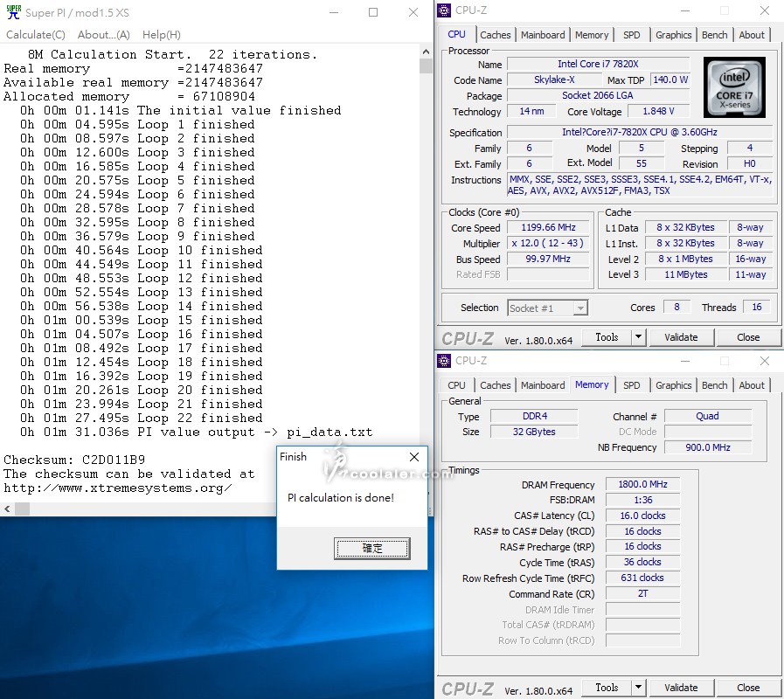This screenshot has height=699, width=784.
Task: Click the Intel Core i7 X-series logo
Action: 734,87
